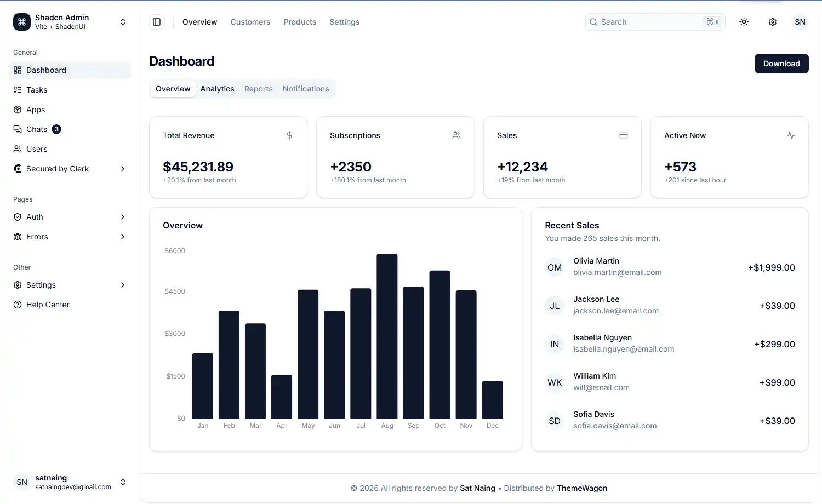This screenshot has width=822, height=504.
Task: Toggle the sidebar panel icon
Action: point(157,22)
